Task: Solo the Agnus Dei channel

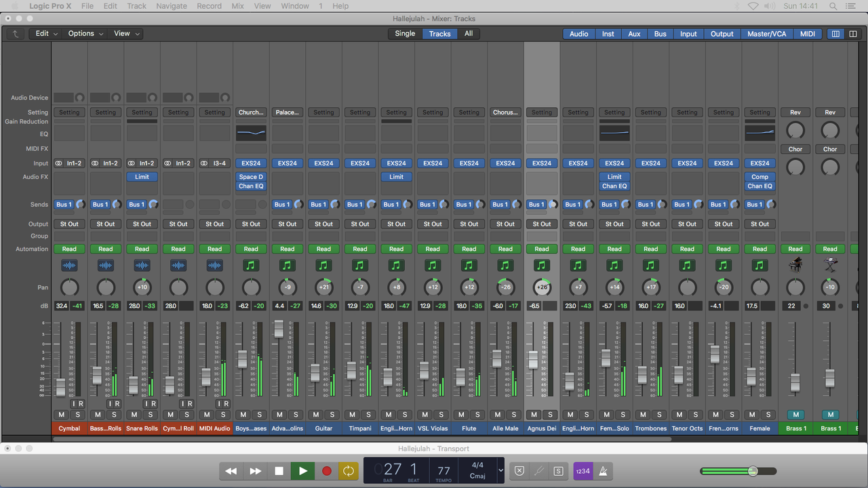Action: pos(550,415)
